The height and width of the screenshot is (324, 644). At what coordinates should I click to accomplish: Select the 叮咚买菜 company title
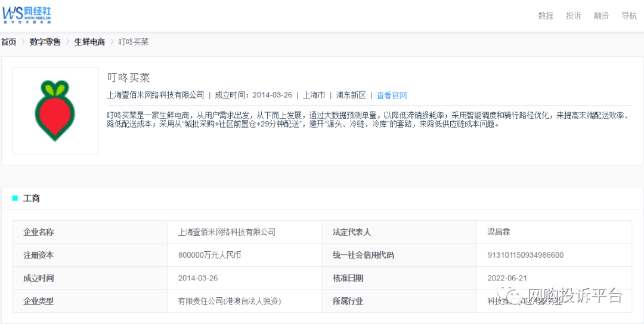tap(129, 78)
